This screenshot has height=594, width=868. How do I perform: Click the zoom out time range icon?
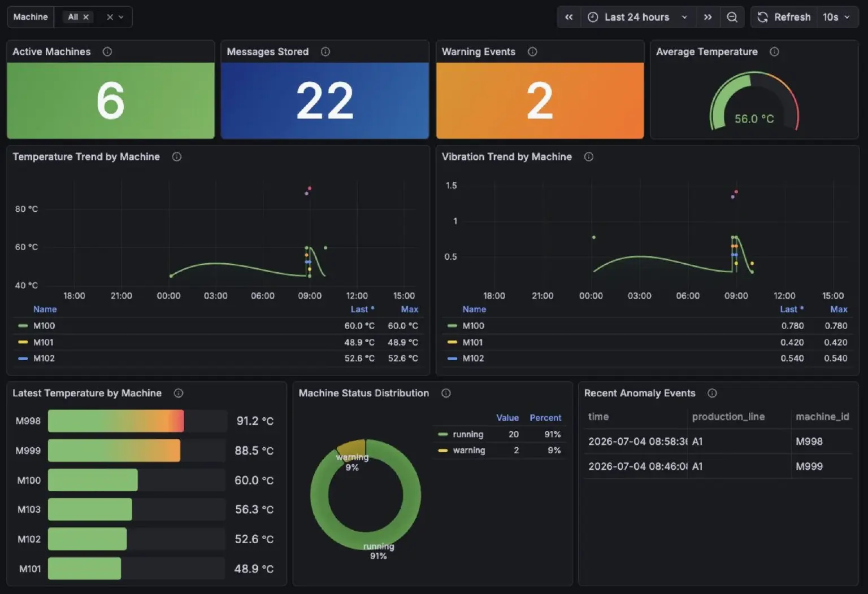[x=732, y=17]
